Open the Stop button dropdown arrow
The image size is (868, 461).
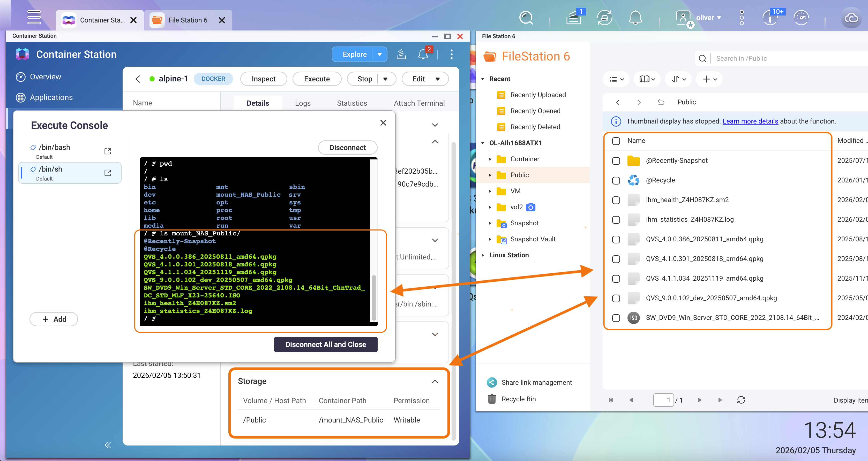[385, 79]
